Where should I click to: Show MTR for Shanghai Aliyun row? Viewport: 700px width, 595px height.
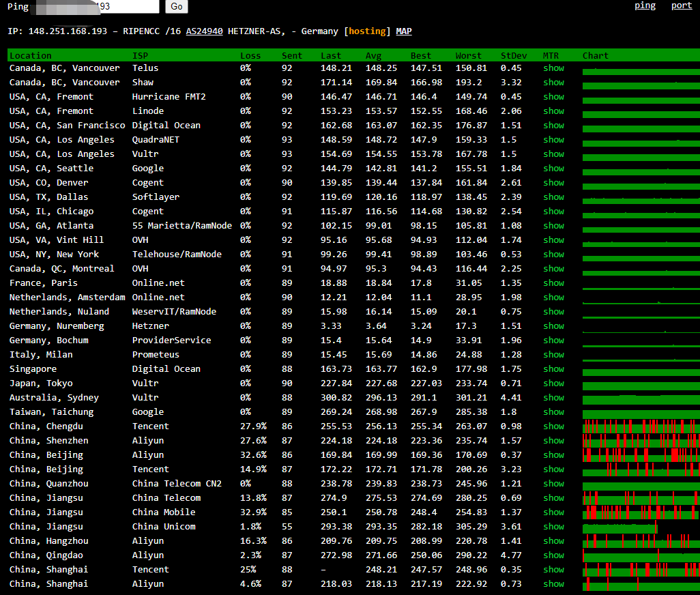tap(553, 584)
